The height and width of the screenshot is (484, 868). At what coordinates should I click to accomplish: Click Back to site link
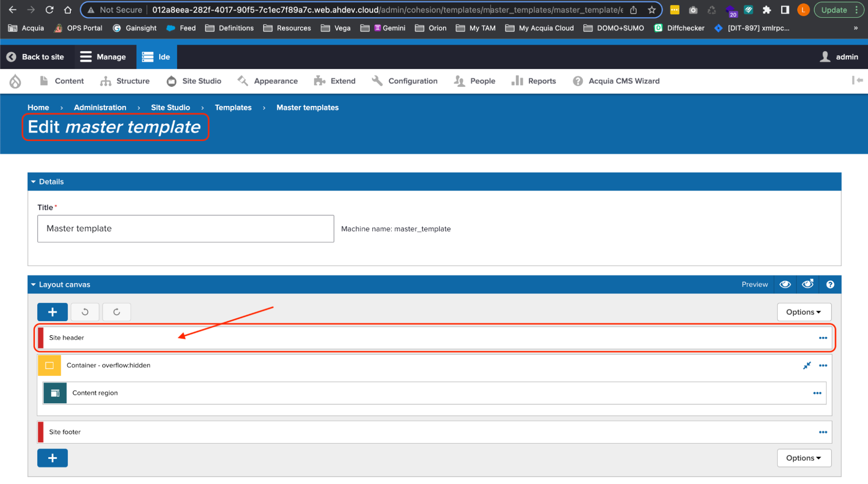click(x=35, y=57)
